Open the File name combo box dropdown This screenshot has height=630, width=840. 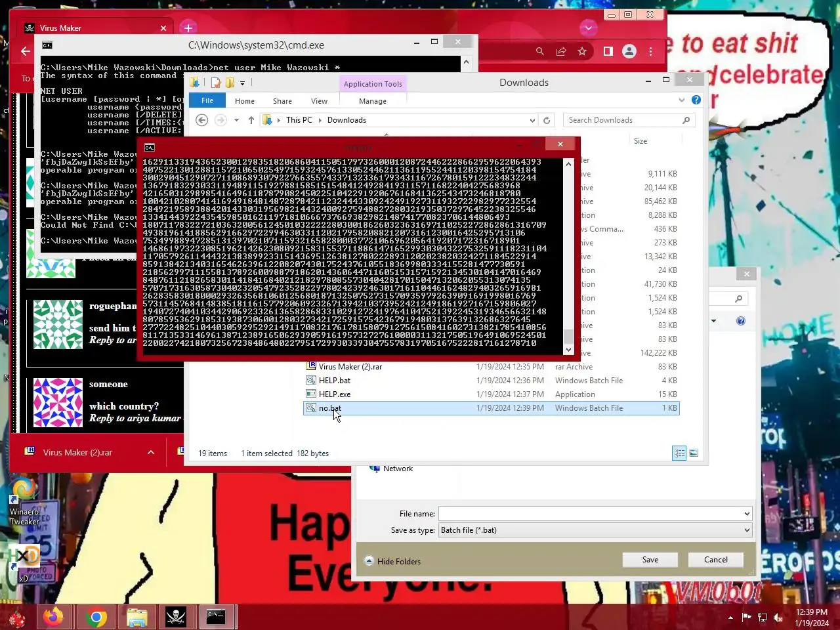coord(747,514)
